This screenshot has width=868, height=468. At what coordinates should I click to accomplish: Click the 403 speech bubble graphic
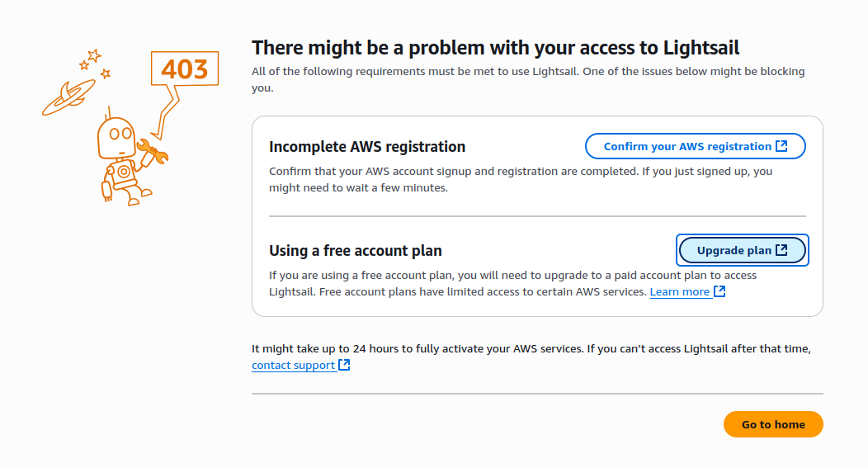tap(185, 69)
